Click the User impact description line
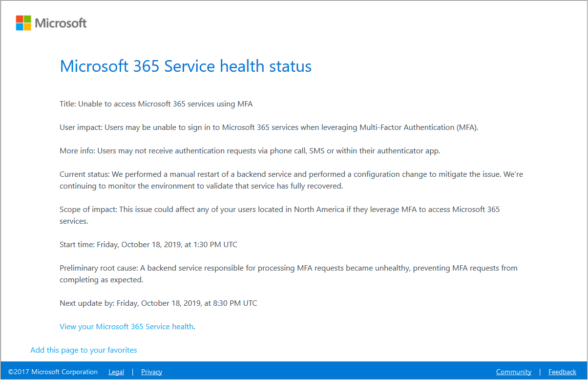The width and height of the screenshot is (588, 380). coord(269,127)
